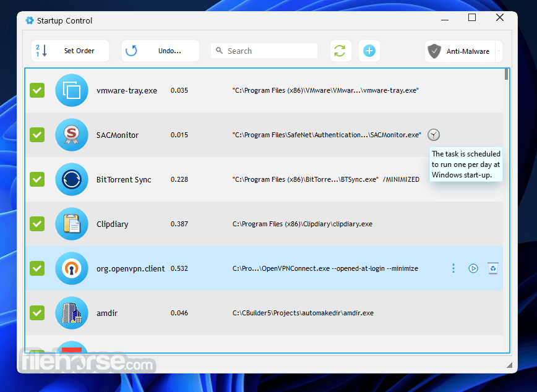Uncheck the BitTorrent Sync checkbox
537x392 pixels.
tap(37, 179)
